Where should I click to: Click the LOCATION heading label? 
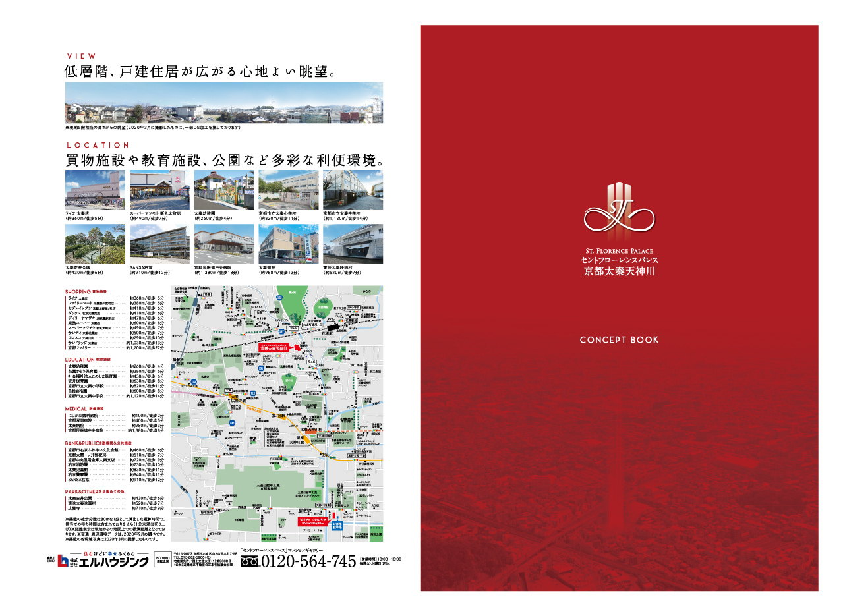[x=98, y=145]
